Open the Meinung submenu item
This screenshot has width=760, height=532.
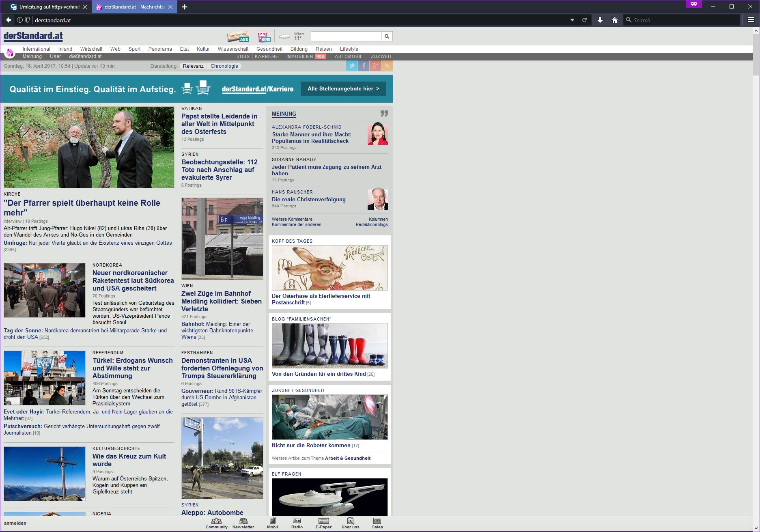[x=32, y=56]
